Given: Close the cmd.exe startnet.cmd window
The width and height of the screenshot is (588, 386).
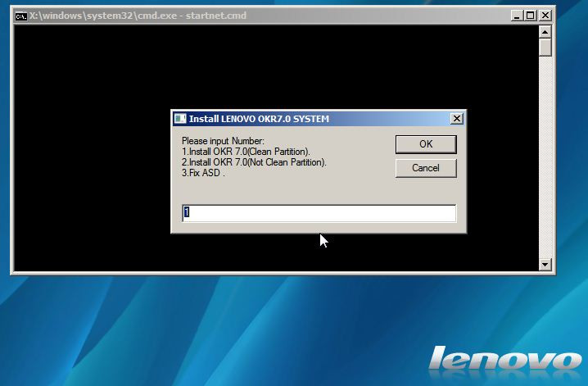Looking at the screenshot, I should pos(545,16).
